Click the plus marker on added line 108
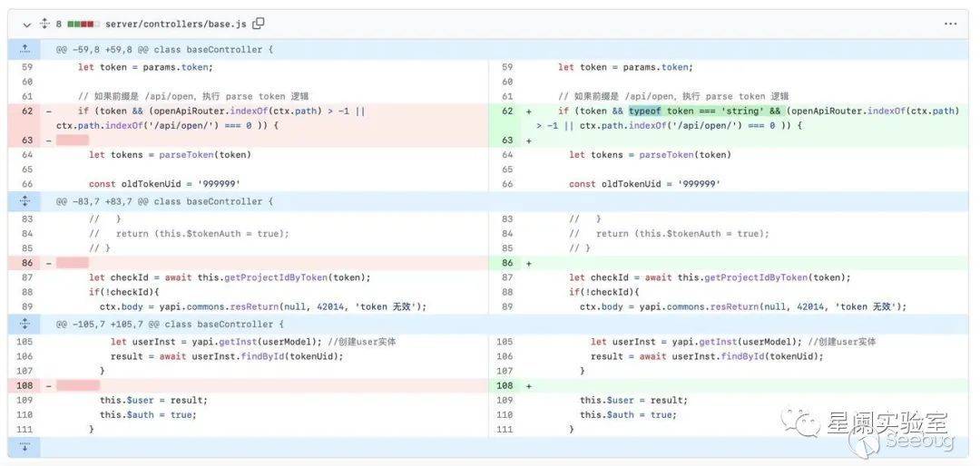This screenshot has width=980, height=466. 529,385
